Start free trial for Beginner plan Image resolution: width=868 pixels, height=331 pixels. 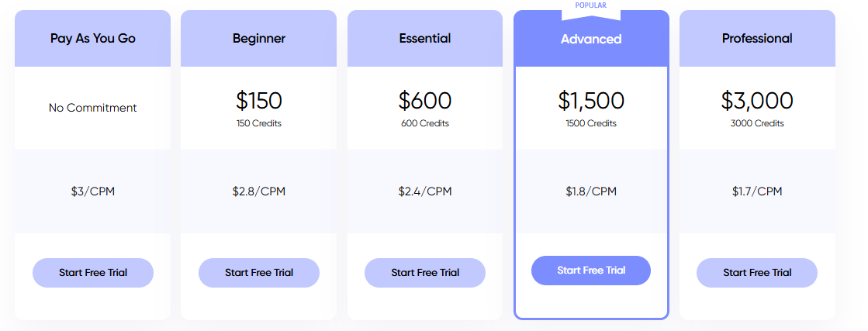[259, 272]
